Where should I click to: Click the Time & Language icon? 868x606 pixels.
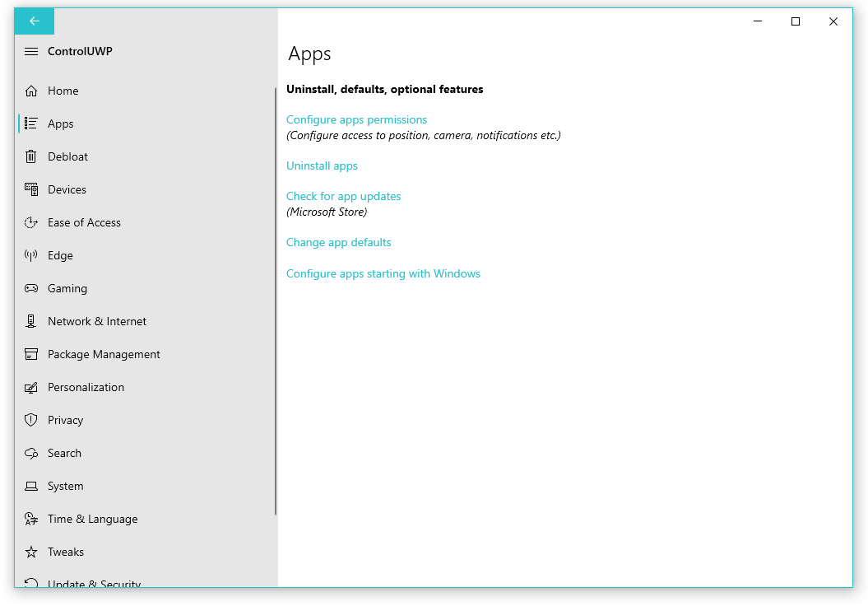[31, 519]
